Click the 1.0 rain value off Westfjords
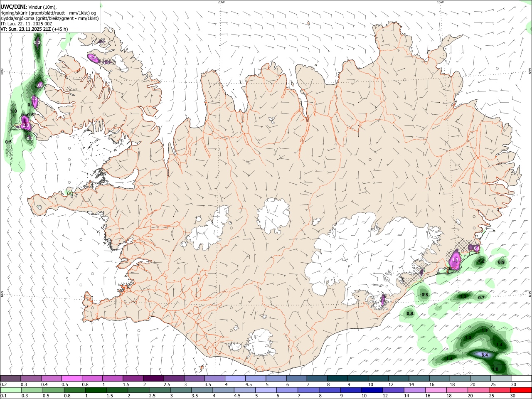 pyautogui.click(x=14, y=111)
